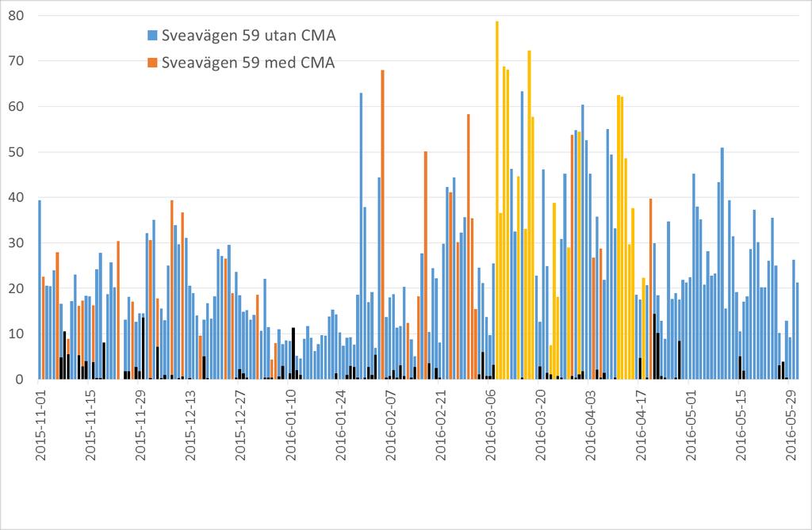The height and width of the screenshot is (530, 812).
Task: Select x-axis date label 2016-03-20
Action: pos(541,425)
